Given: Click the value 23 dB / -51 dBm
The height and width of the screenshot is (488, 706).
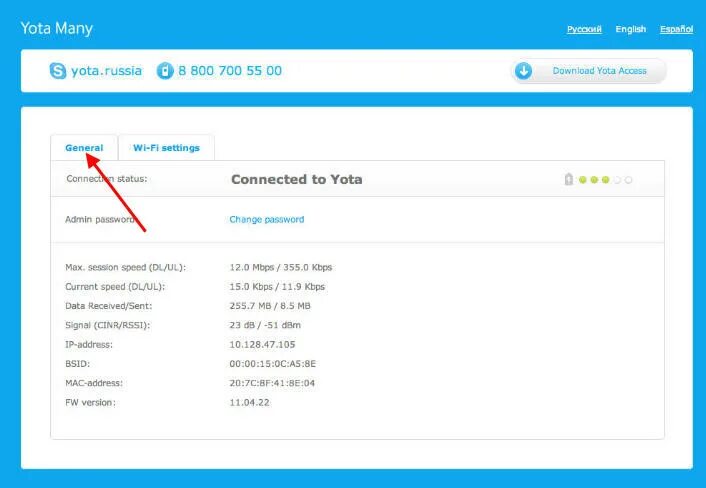Looking at the screenshot, I should tap(265, 325).
